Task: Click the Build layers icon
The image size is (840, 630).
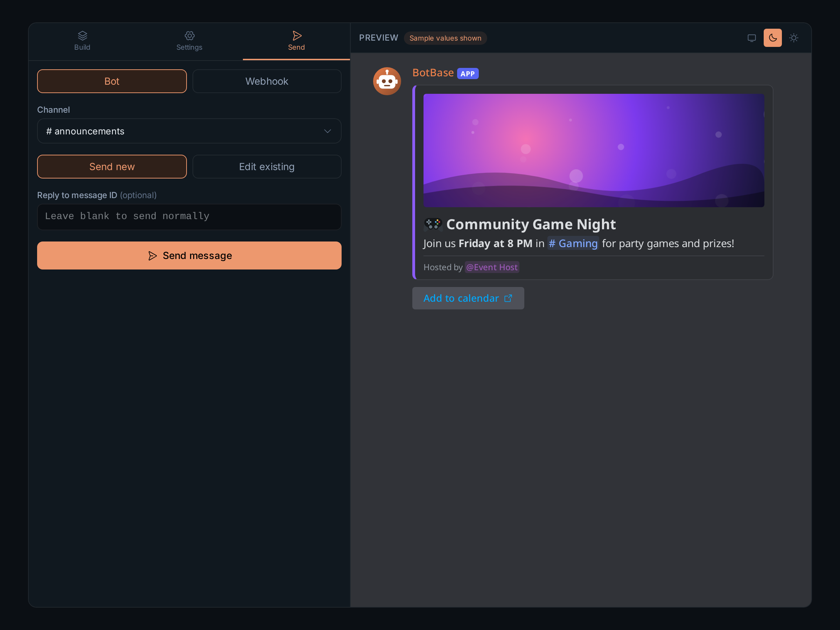Action: click(x=82, y=36)
